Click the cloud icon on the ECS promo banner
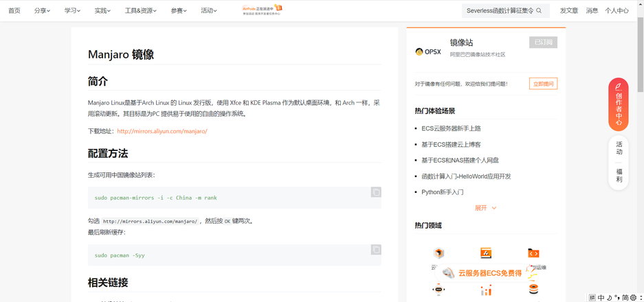644x302 pixels. click(448, 273)
